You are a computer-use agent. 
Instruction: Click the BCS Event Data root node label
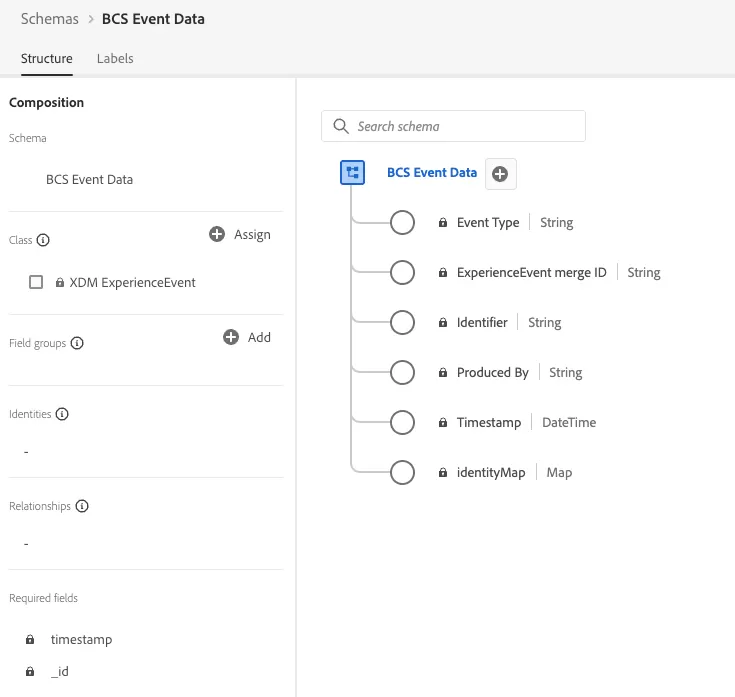pyautogui.click(x=432, y=172)
